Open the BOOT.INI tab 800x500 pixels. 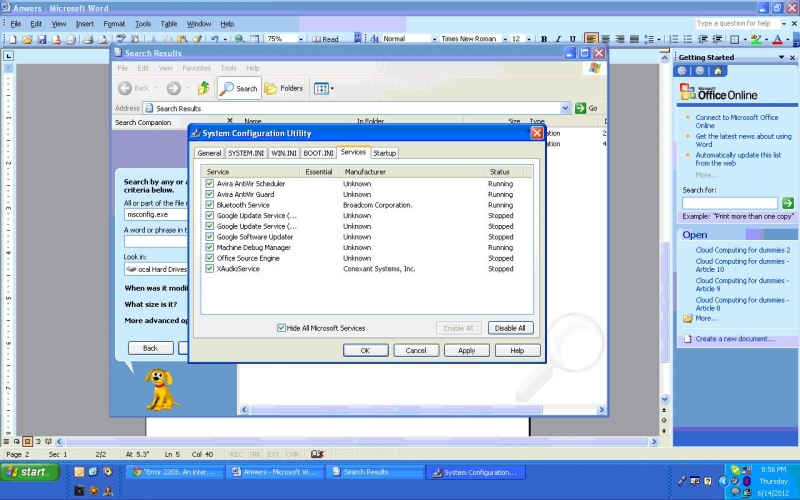click(x=318, y=153)
